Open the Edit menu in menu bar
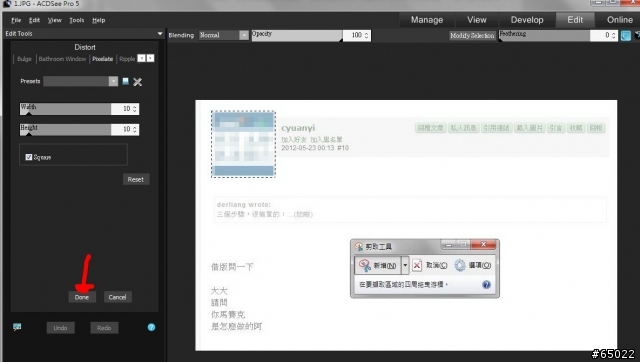The width and height of the screenshot is (640, 362). pyautogui.click(x=34, y=20)
